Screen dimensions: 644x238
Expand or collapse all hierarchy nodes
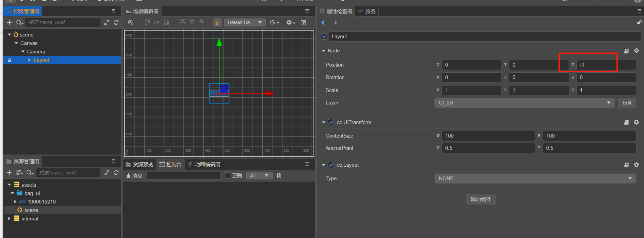pos(107,22)
